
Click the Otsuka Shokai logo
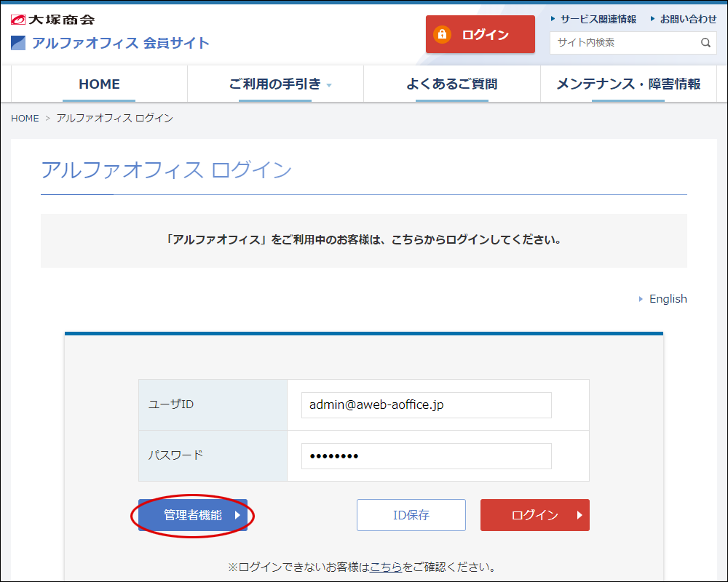52,20
